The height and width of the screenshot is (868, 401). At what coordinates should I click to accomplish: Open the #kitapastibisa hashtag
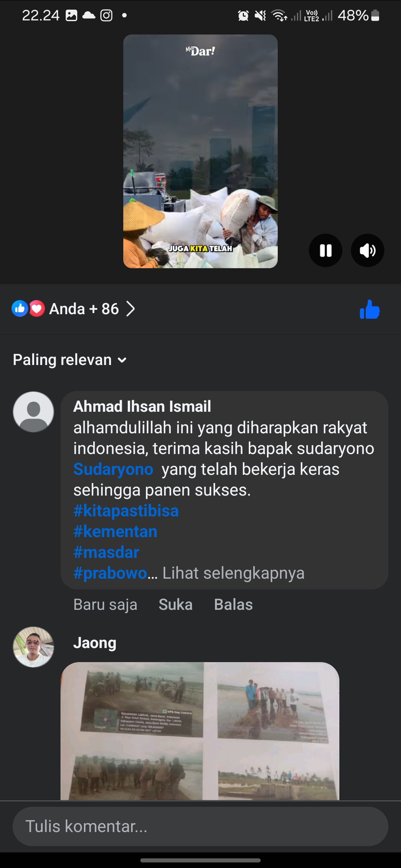(x=126, y=511)
